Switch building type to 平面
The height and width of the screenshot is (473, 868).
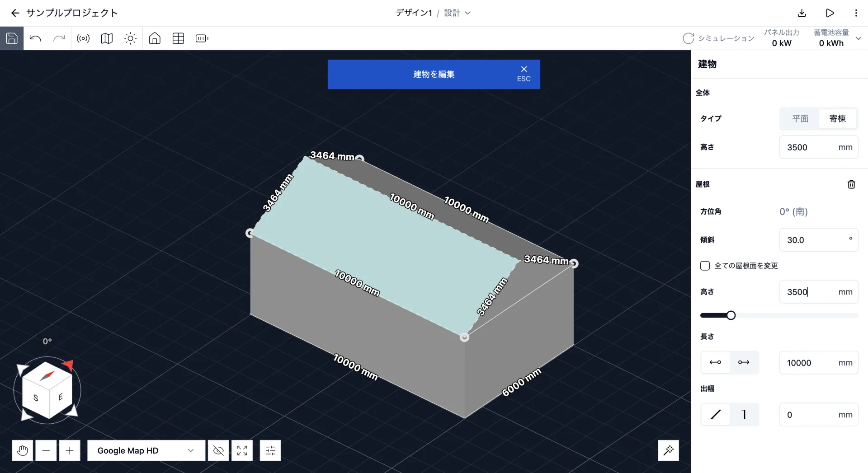800,118
